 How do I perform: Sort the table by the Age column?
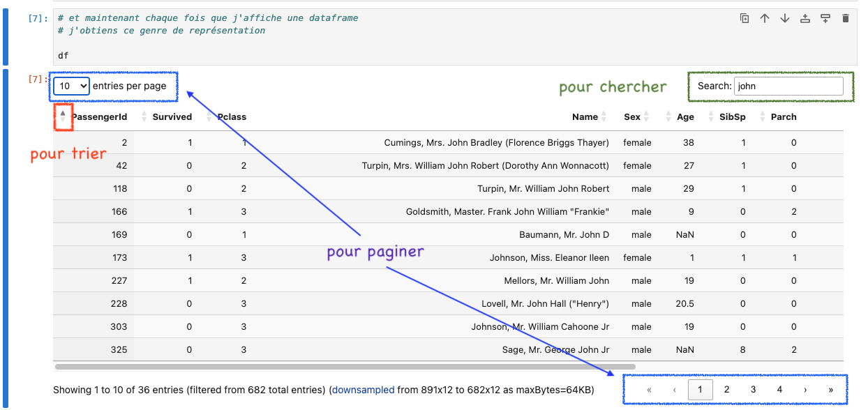[685, 117]
